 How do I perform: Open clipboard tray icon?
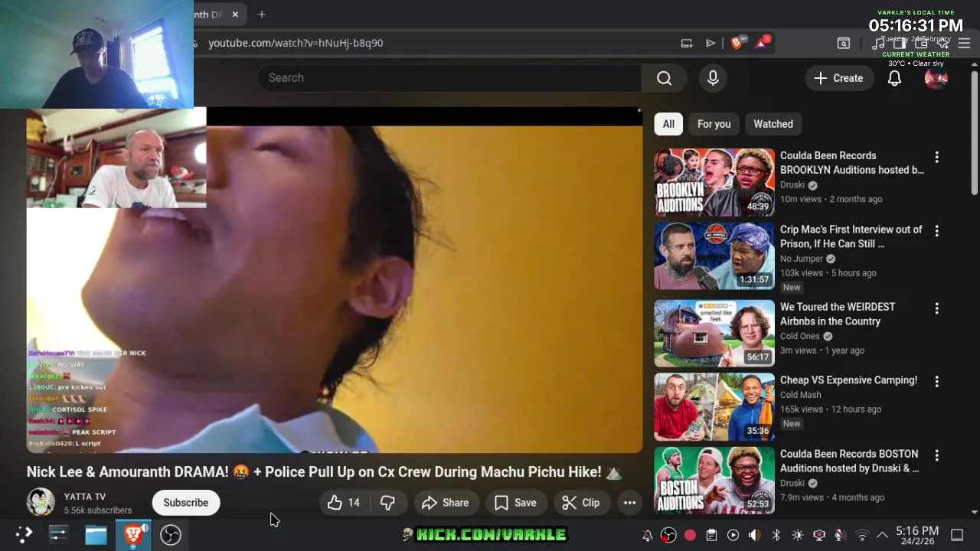pyautogui.click(x=711, y=535)
